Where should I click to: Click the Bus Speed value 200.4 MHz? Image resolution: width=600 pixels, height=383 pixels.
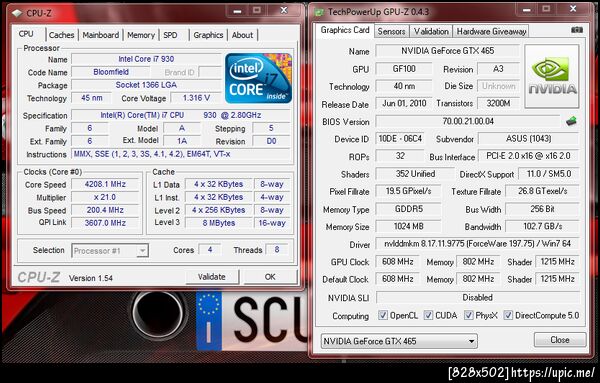tap(105, 210)
